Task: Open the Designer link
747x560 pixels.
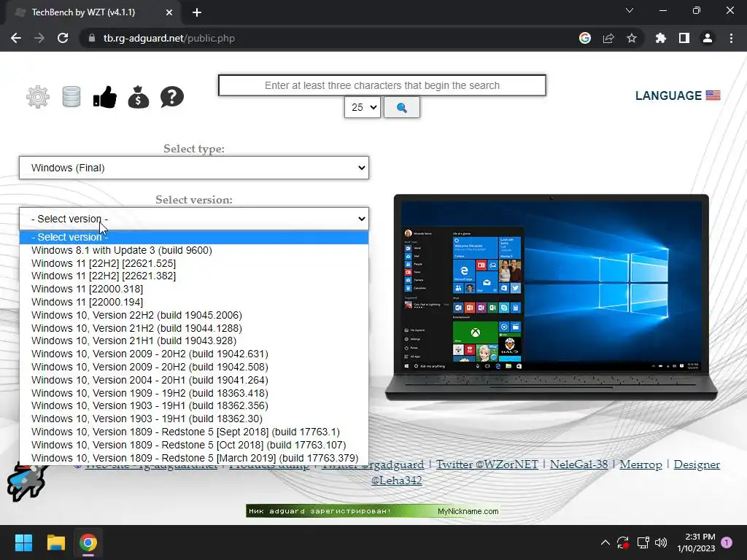Action: click(x=697, y=464)
